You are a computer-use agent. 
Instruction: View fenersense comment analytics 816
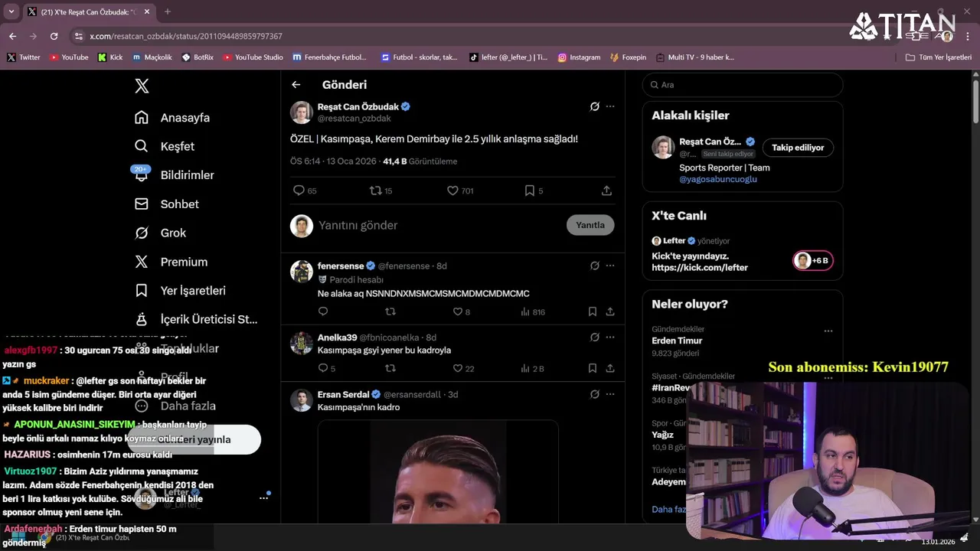click(533, 311)
